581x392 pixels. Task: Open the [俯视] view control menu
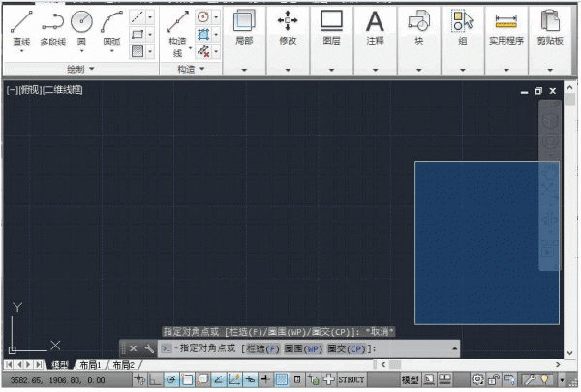30,90
